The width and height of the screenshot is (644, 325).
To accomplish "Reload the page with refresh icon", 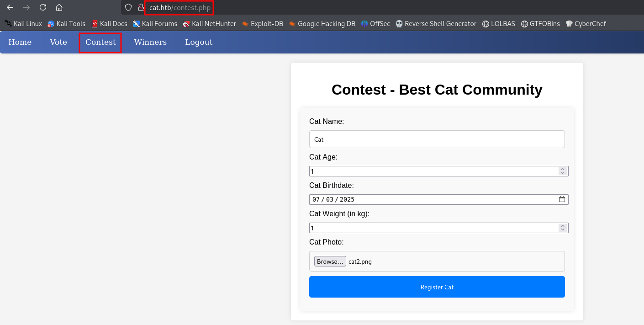I will click(43, 7).
